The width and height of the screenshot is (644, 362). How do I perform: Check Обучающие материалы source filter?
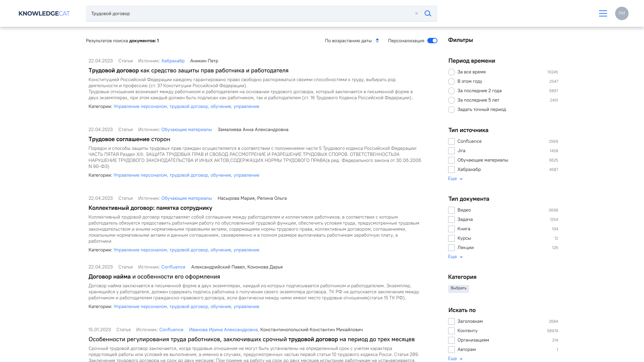point(451,160)
